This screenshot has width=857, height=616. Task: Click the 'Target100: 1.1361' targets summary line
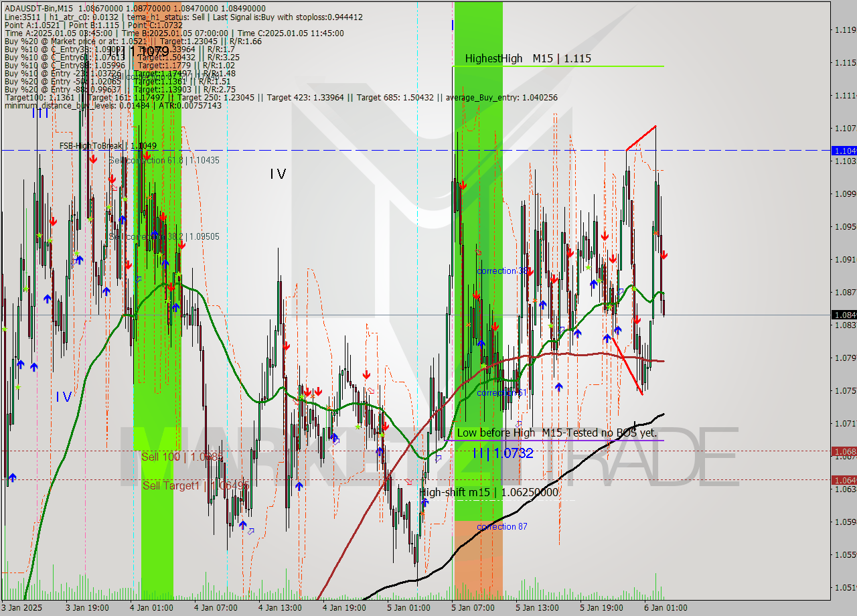[x=281, y=97]
